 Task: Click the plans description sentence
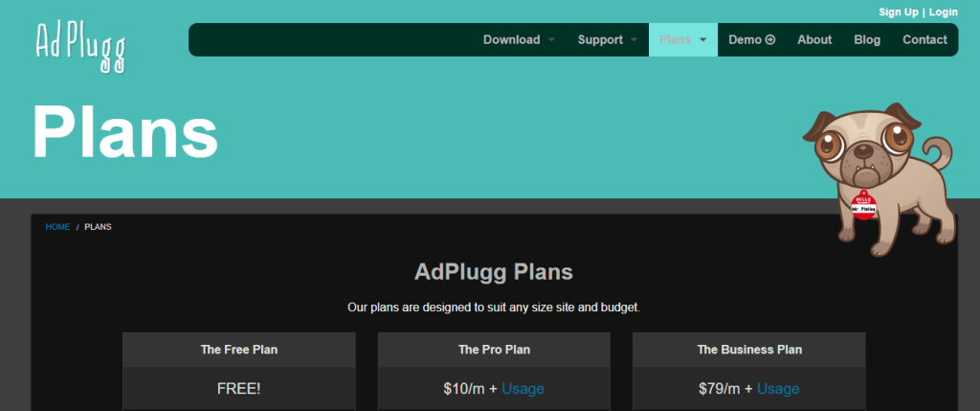point(494,308)
